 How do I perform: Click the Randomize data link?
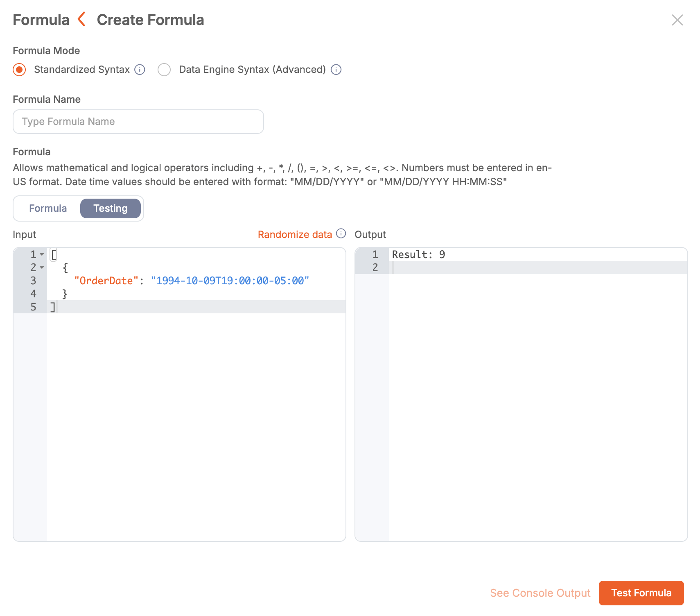[295, 235]
